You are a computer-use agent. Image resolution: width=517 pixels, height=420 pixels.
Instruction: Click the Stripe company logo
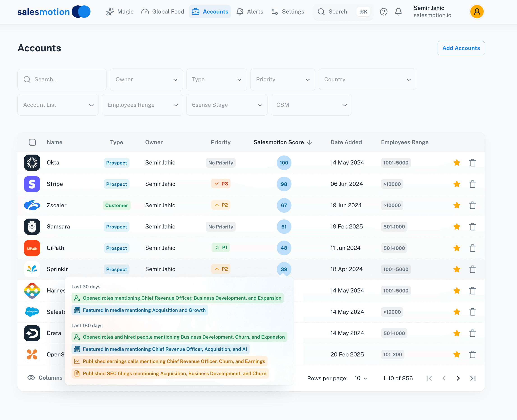32,184
